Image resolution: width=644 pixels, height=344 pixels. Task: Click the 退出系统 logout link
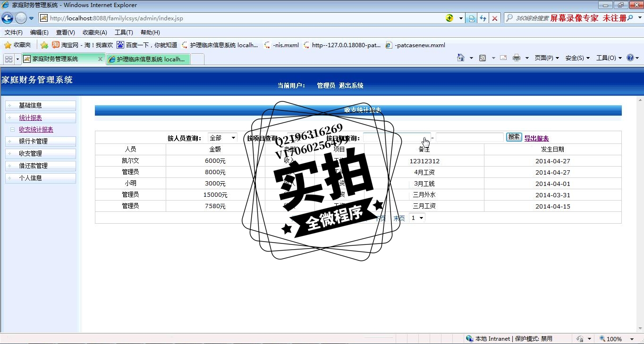351,85
